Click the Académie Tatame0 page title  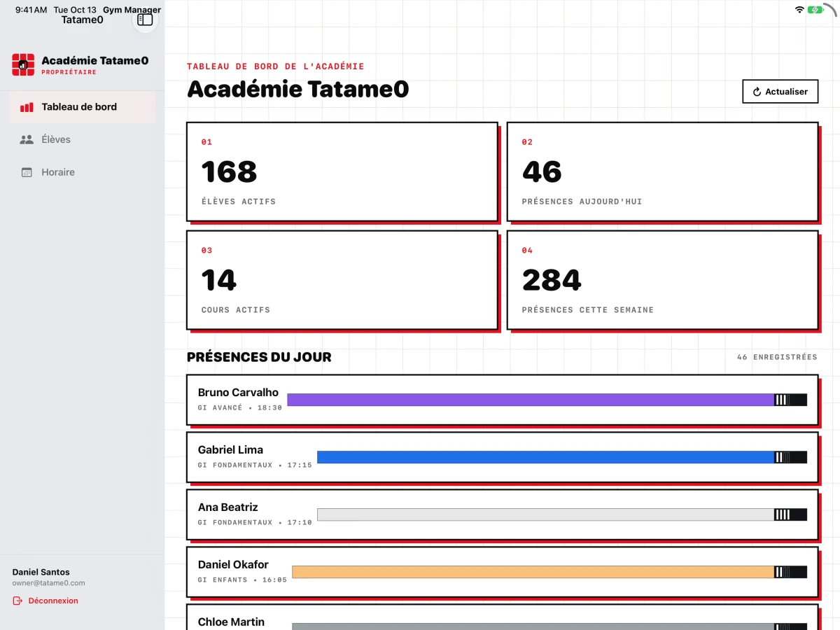[298, 90]
